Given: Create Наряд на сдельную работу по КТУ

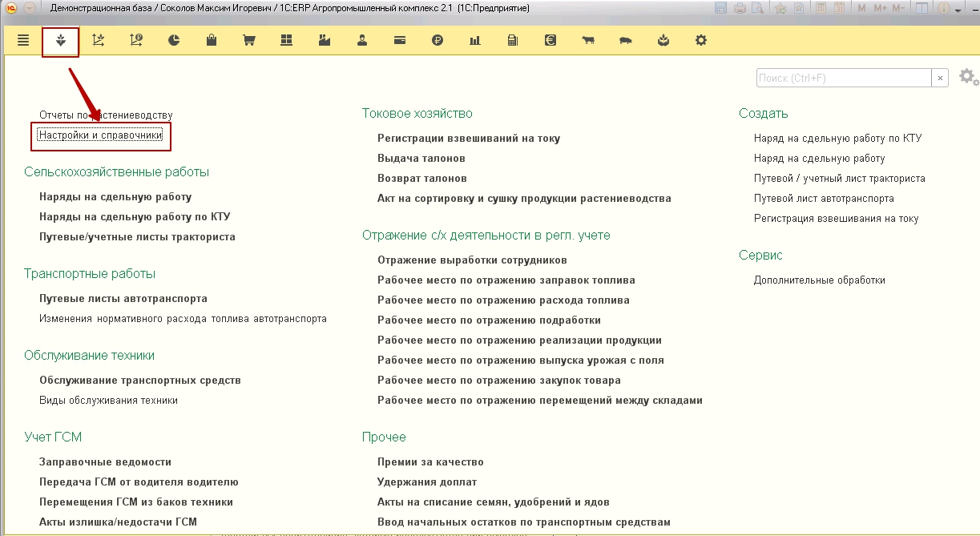Looking at the screenshot, I should 838,138.
